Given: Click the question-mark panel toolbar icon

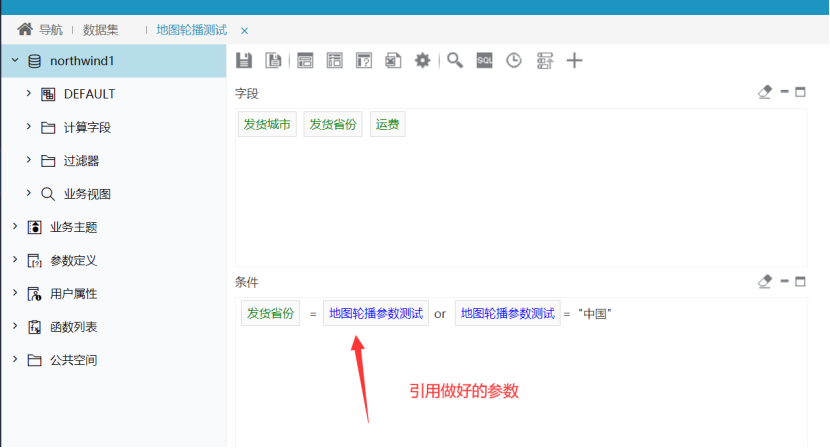Looking at the screenshot, I should point(364,60).
